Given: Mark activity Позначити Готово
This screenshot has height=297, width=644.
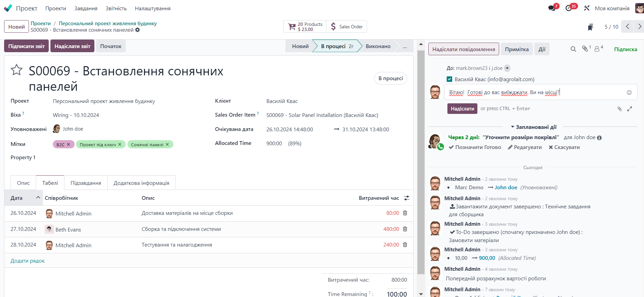Looking at the screenshot, I should 475,147.
